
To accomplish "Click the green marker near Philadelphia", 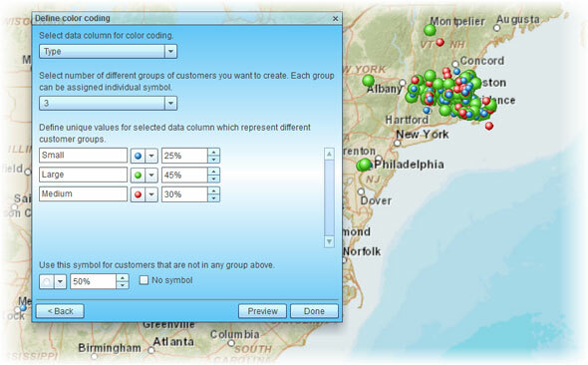I will (x=364, y=165).
